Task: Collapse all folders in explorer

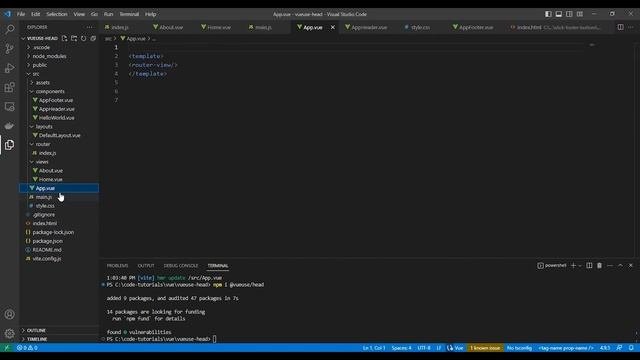Action: (x=93, y=38)
